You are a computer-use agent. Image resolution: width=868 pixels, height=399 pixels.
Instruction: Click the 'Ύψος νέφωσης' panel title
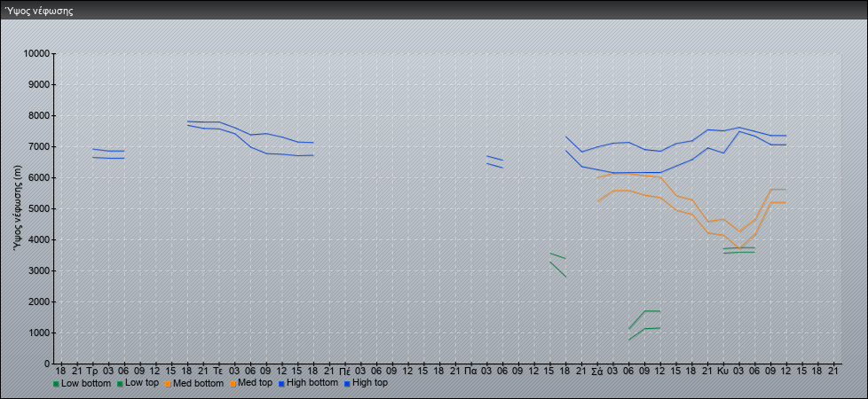point(39,11)
